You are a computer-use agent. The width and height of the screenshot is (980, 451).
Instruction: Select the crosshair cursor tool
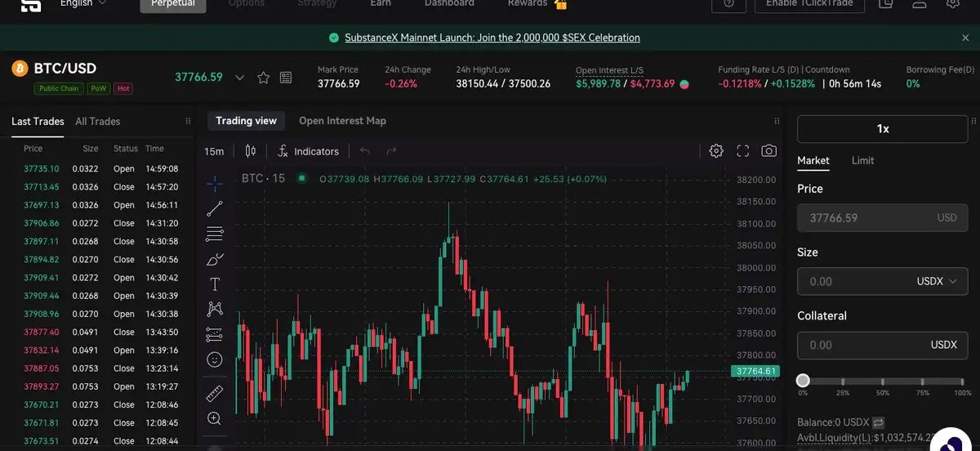tap(215, 182)
